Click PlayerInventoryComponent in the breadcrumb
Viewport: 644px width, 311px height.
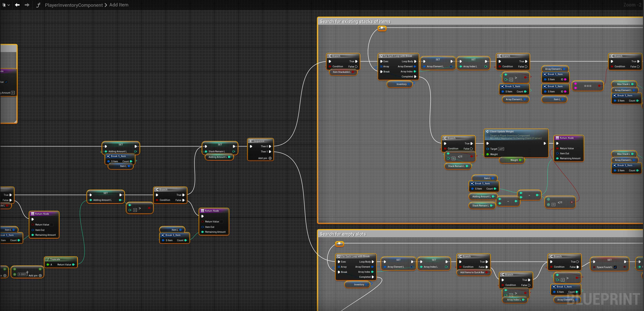click(x=74, y=5)
